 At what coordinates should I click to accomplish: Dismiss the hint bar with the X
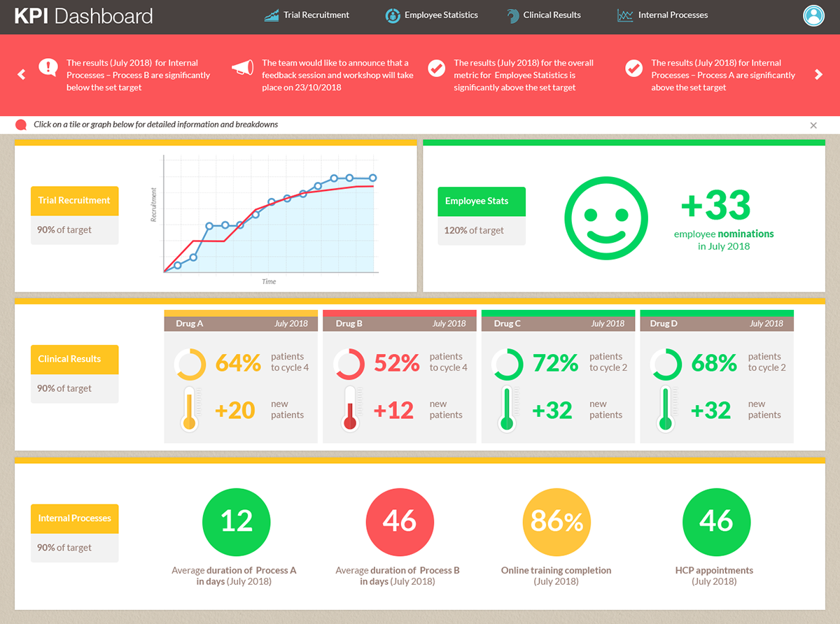(x=813, y=125)
